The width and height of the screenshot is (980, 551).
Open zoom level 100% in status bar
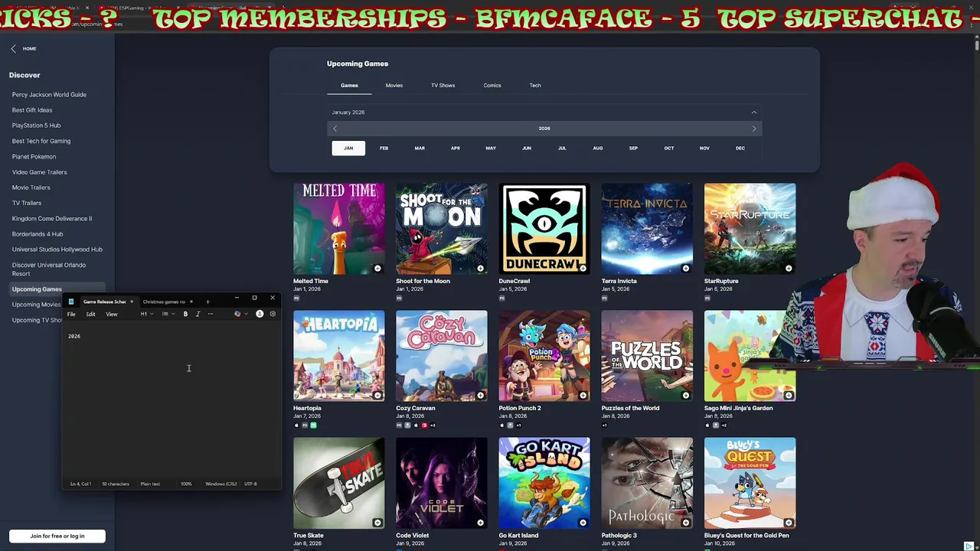[186, 484]
